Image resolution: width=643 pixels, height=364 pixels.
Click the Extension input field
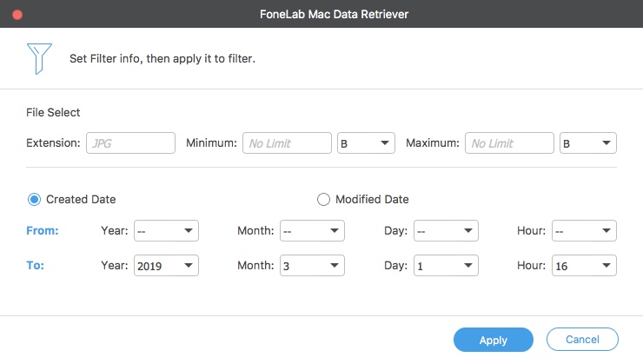click(130, 143)
